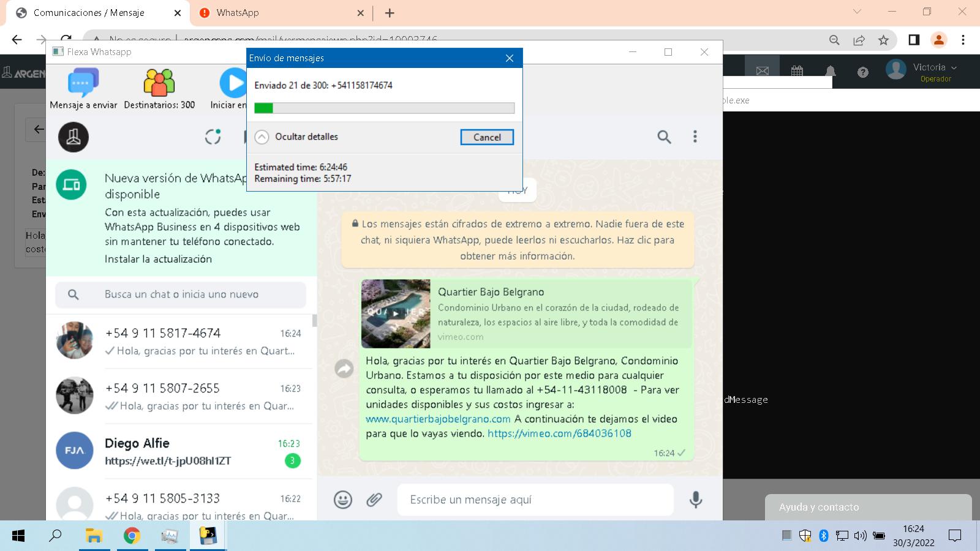Cancel the message sending
The height and width of the screenshot is (551, 980).
[487, 137]
